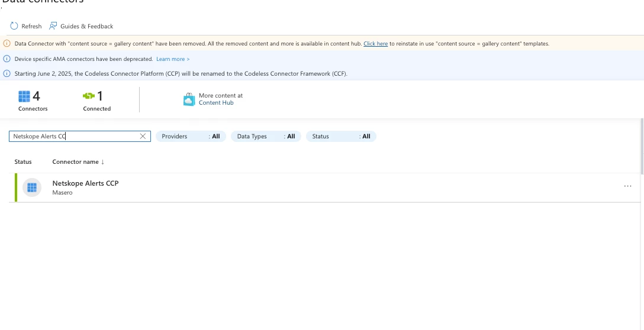Open the Content Hub link
This screenshot has width=644, height=330.
click(216, 103)
